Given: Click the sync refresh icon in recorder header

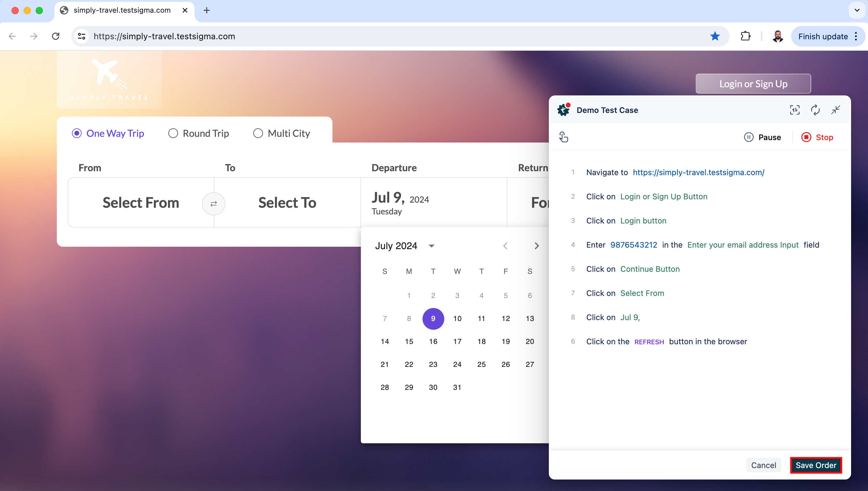Looking at the screenshot, I should coord(815,110).
